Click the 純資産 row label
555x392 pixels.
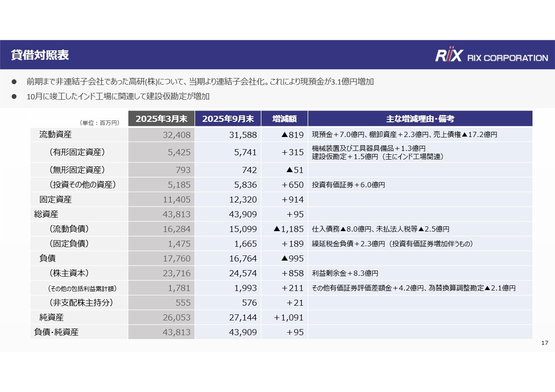click(52, 317)
